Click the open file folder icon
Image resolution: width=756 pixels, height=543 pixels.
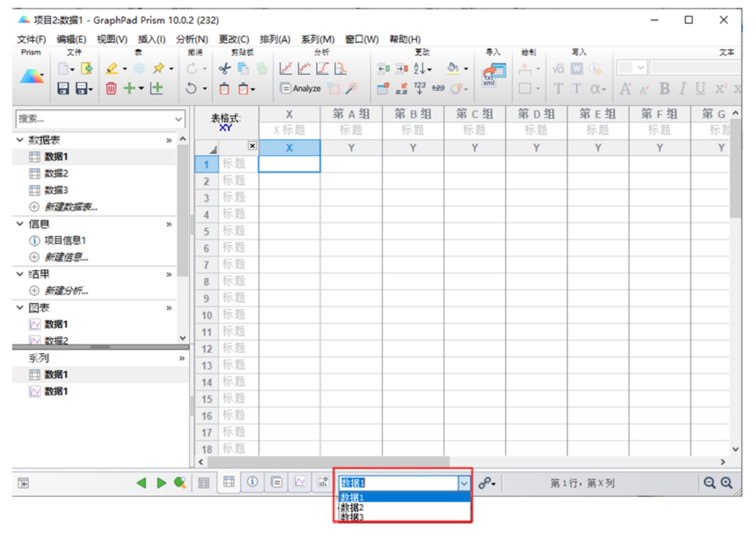point(87,69)
